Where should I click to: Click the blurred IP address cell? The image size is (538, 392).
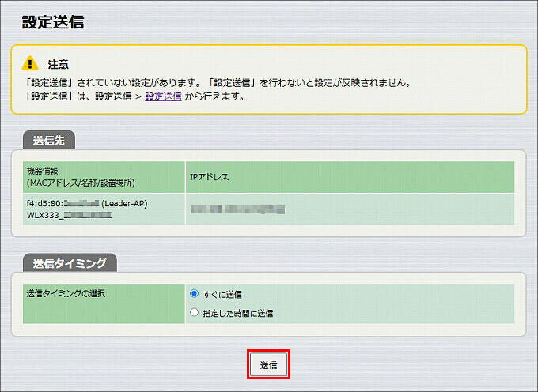[x=350, y=209]
